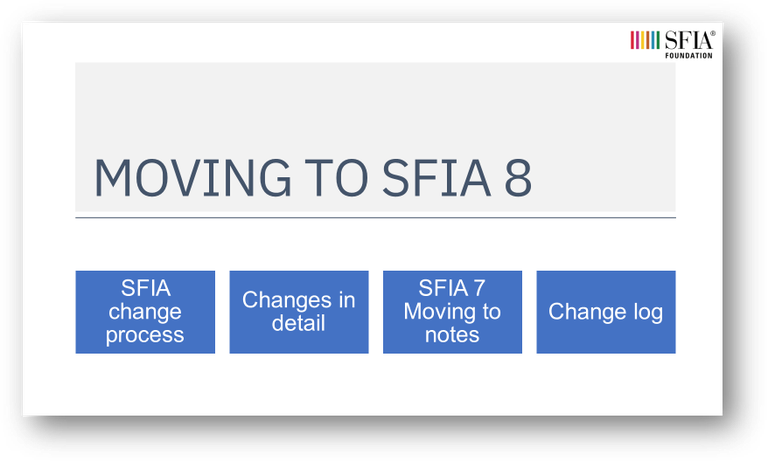Open the SFIA change process box

click(x=145, y=312)
